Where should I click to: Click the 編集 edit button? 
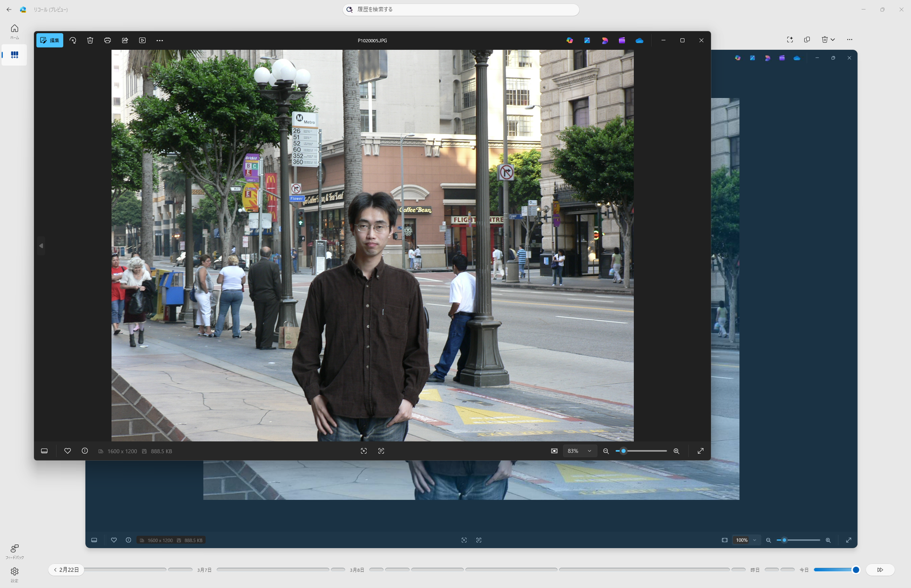pos(49,40)
